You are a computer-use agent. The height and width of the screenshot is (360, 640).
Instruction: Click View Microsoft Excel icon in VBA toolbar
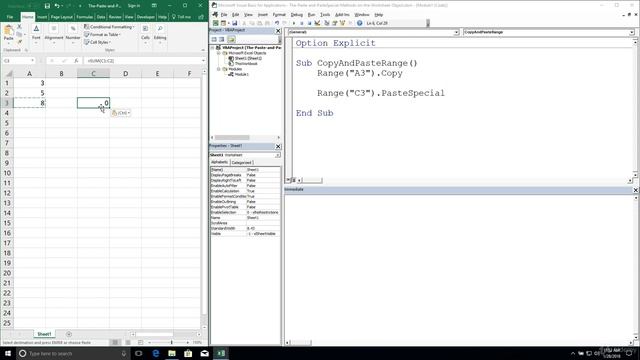[216, 23]
